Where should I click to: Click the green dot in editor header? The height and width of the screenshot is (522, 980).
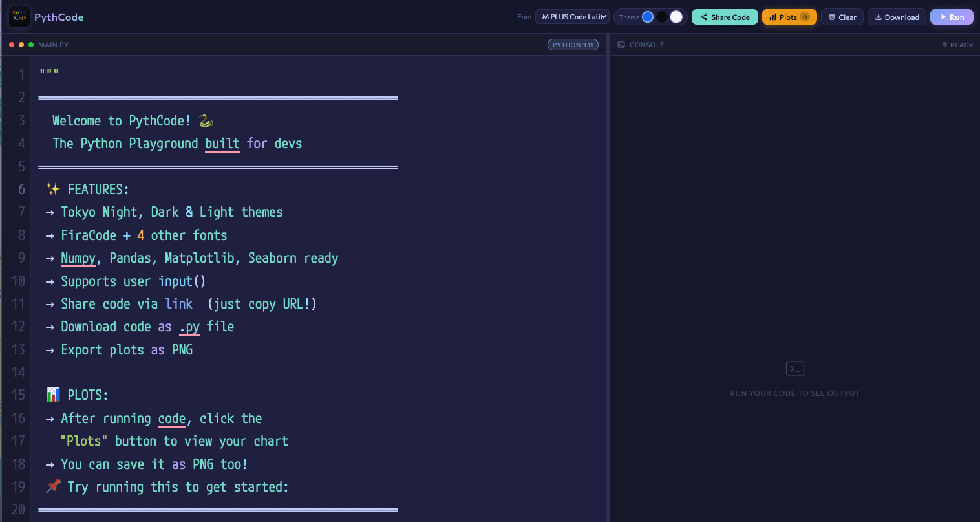(31, 45)
